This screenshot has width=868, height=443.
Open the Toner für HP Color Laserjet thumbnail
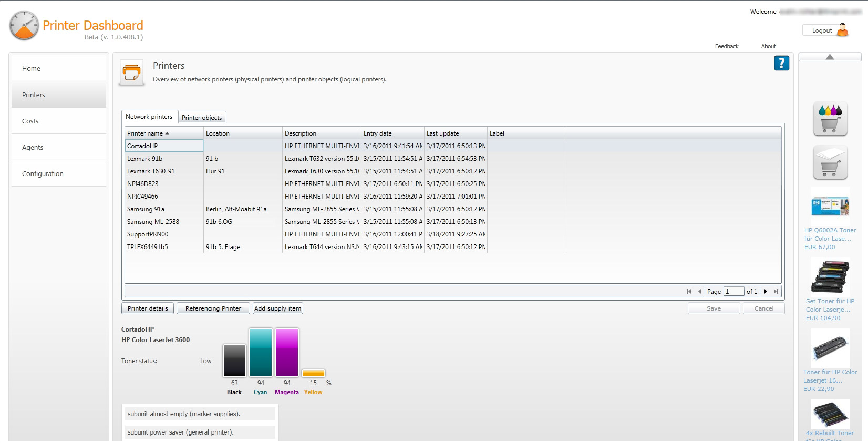[830, 348]
